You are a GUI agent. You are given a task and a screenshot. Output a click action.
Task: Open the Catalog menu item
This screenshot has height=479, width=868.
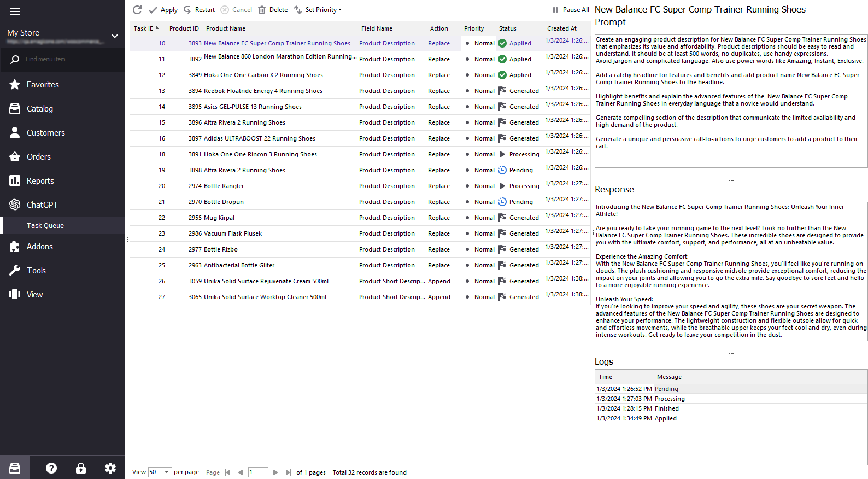(40, 109)
